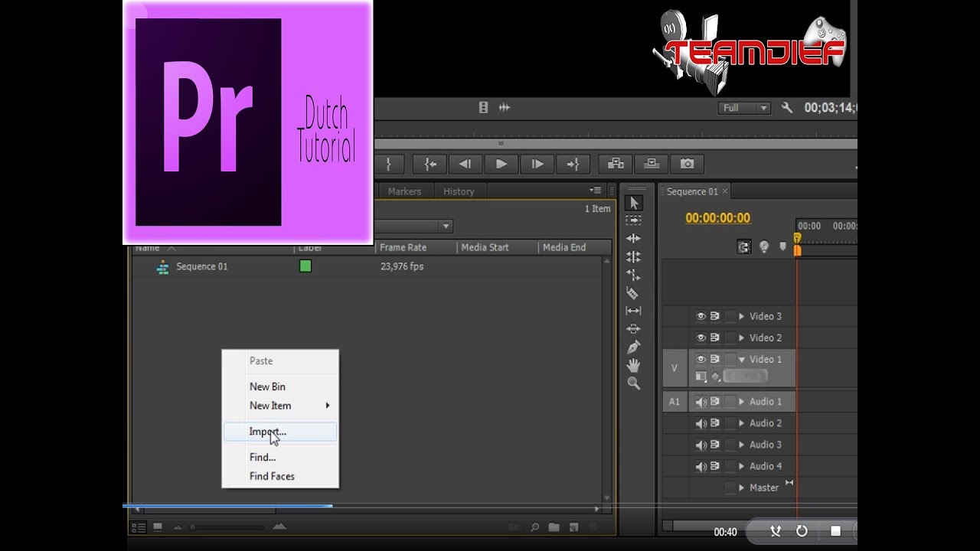This screenshot has height=551, width=980.
Task: Mute Audio 1 track speaker icon
Action: [701, 402]
